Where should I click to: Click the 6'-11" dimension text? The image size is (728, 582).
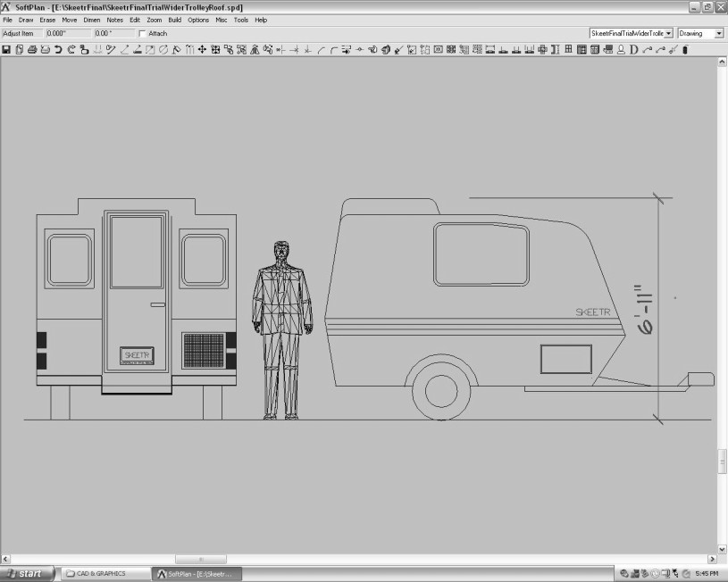[x=644, y=310]
